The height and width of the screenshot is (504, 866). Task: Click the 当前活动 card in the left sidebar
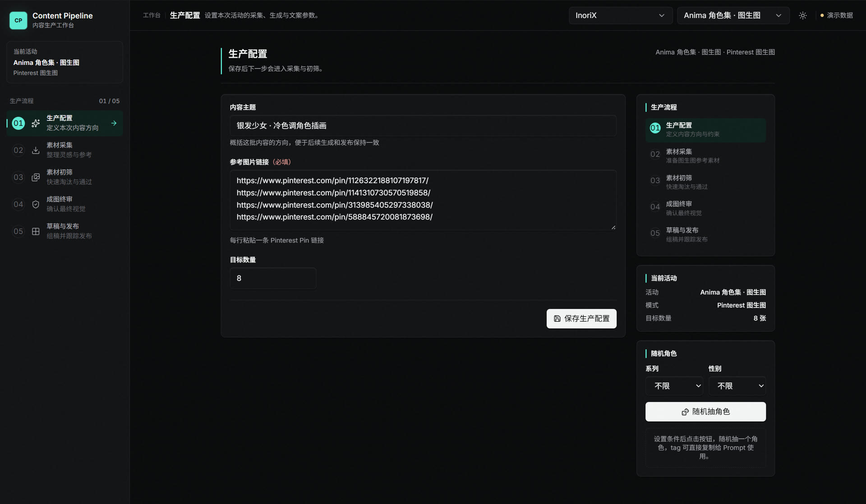point(65,62)
